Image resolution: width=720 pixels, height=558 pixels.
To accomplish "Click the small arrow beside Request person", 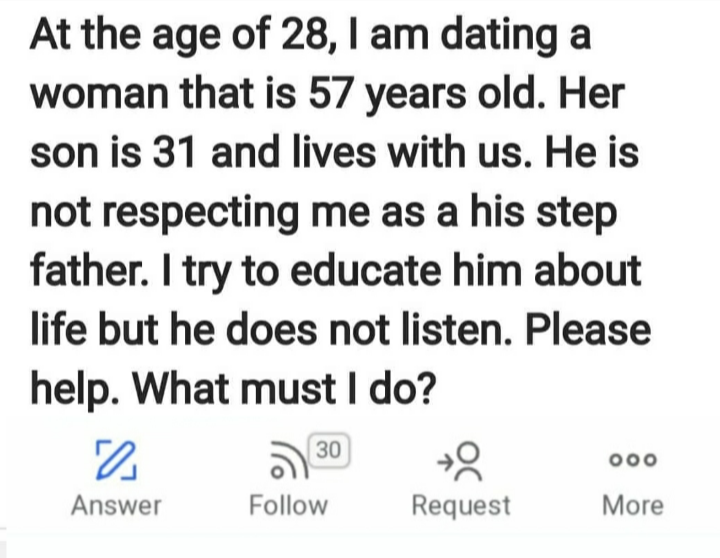I will [x=445, y=463].
